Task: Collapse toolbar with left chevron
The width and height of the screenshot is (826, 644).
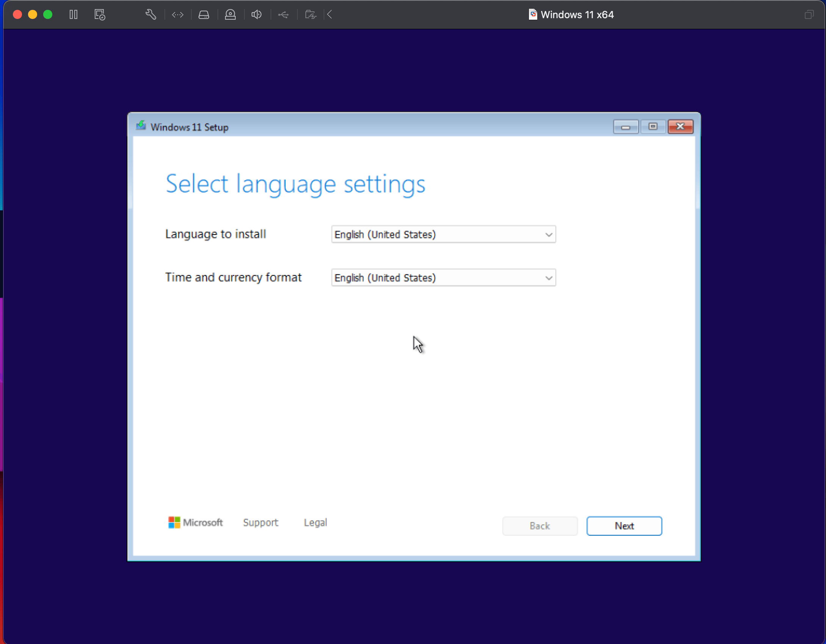Action: click(330, 15)
